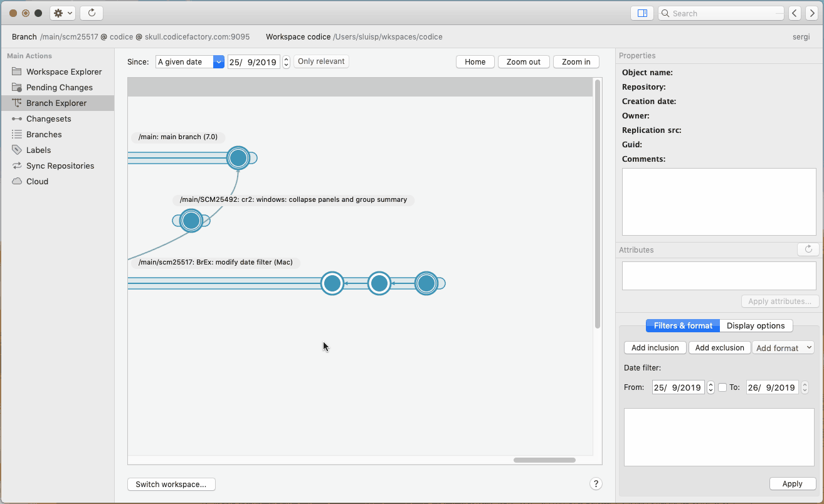Screen dimensions: 824x504
Task: Select the Changesets sidebar item
Action: click(x=48, y=118)
